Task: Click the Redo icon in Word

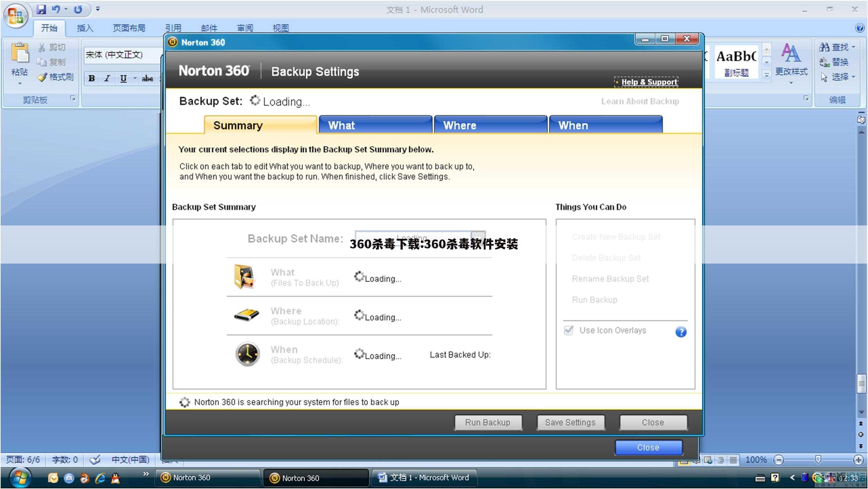Action: point(78,9)
